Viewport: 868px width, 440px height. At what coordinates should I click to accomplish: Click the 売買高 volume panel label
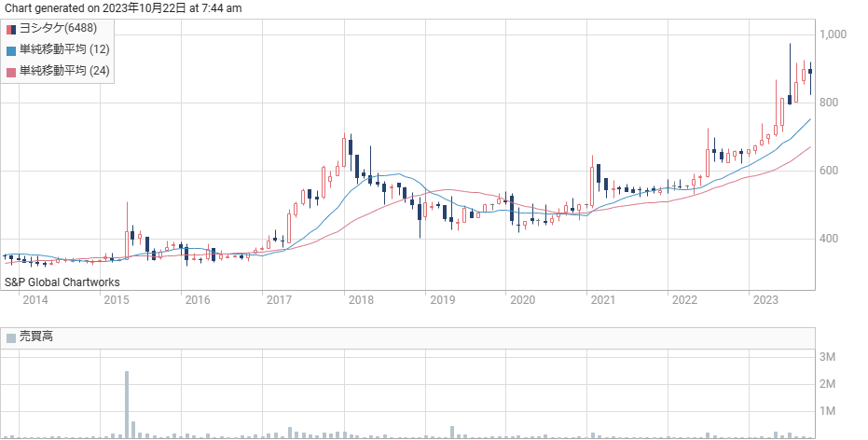coord(36,337)
